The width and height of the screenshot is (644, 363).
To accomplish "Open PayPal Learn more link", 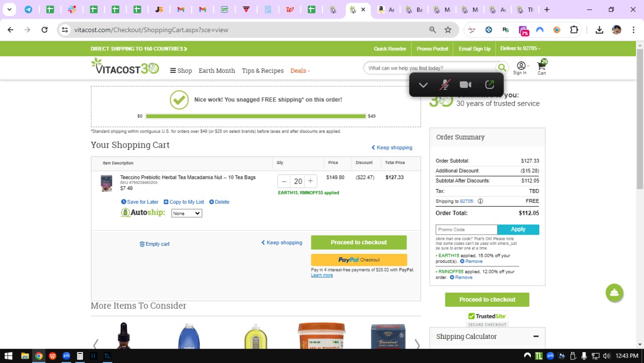I will (322, 276).
